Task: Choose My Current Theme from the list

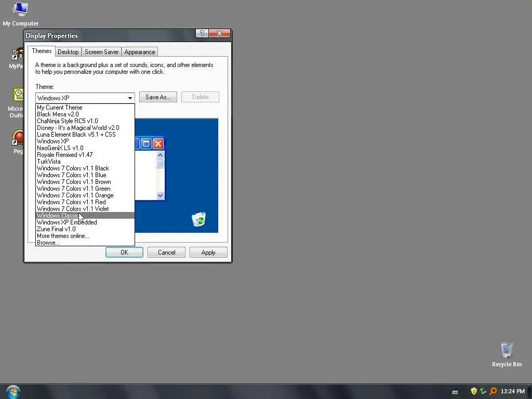Action: (85, 108)
